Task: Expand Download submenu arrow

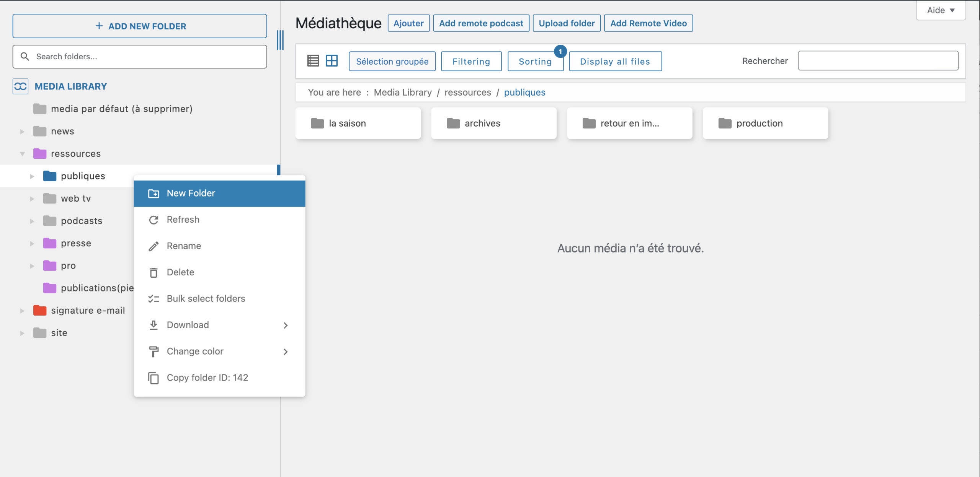Action: coord(286,325)
